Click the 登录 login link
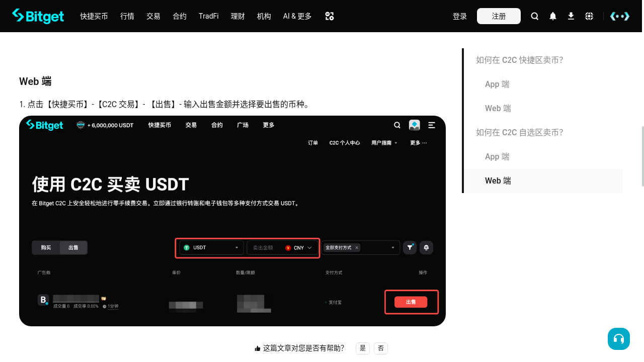644x362 pixels. [x=460, y=16]
